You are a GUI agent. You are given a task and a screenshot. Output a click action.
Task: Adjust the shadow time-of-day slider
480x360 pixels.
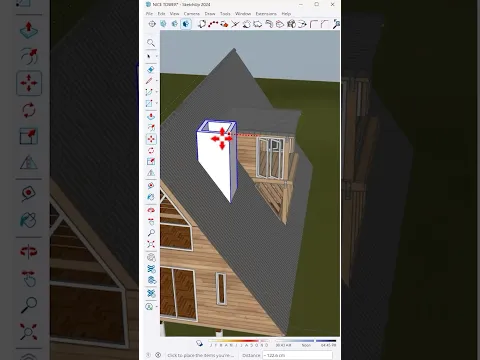pyautogui.click(x=306, y=341)
